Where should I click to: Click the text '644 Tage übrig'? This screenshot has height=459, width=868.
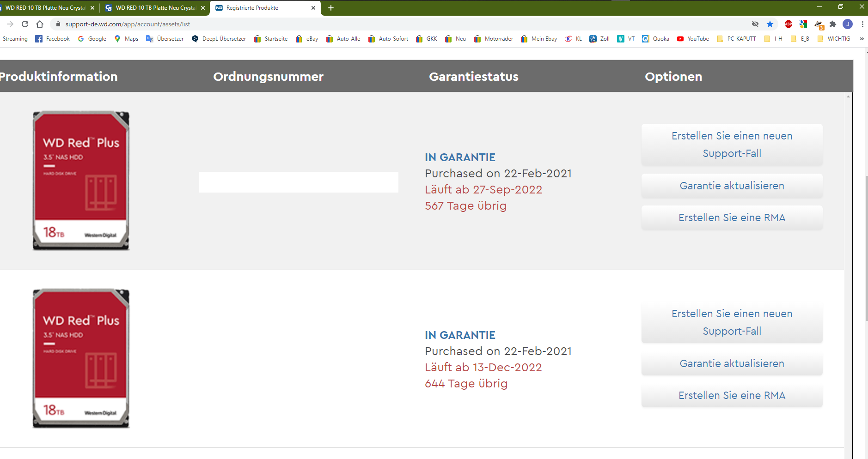466,383
